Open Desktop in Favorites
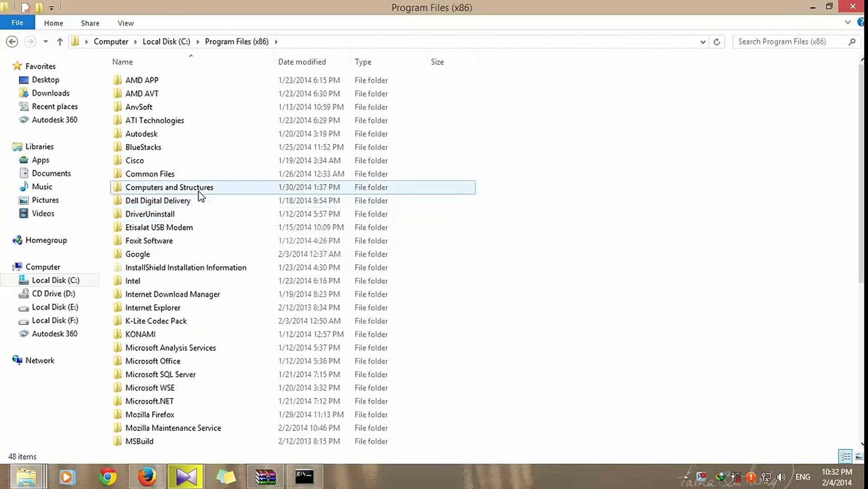 45,80
